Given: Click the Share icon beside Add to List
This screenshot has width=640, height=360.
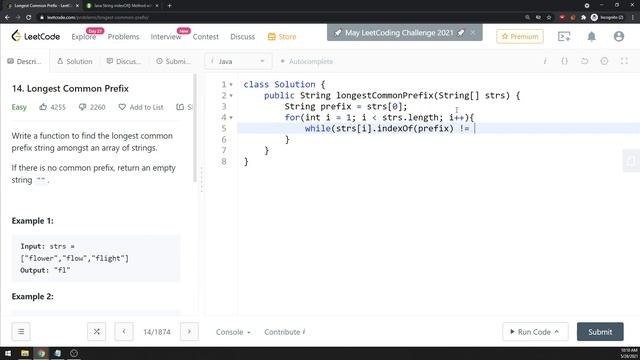Looking at the screenshot, I should coord(180,107).
